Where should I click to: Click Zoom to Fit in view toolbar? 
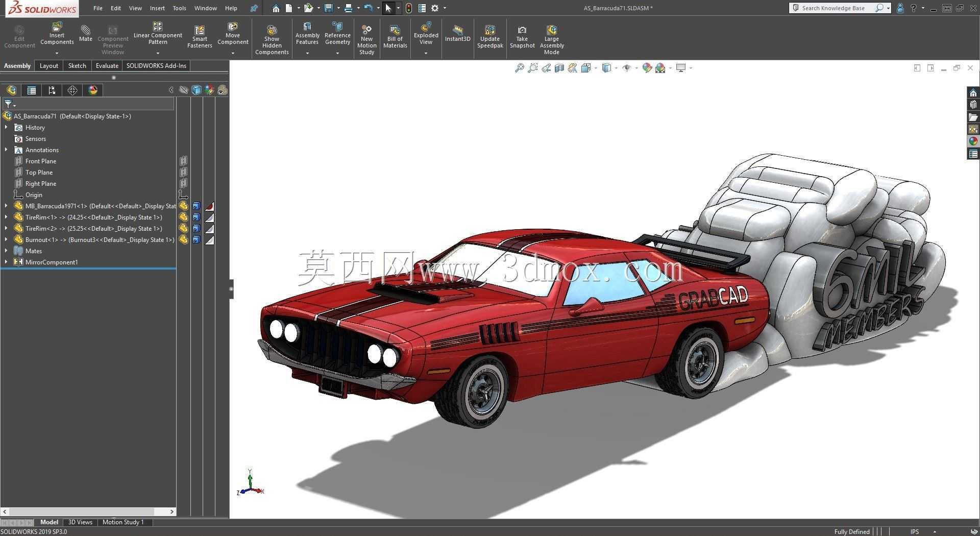tap(520, 68)
